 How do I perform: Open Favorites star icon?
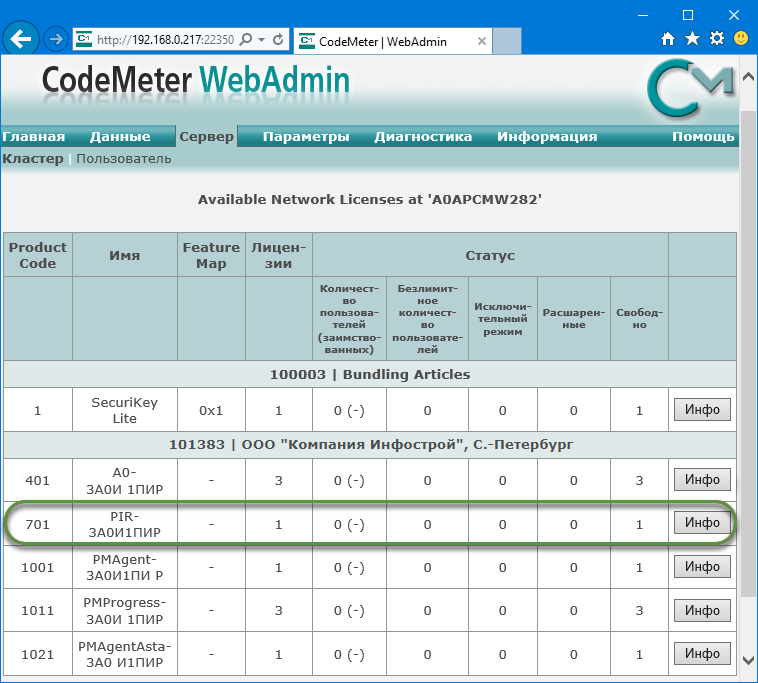point(692,39)
